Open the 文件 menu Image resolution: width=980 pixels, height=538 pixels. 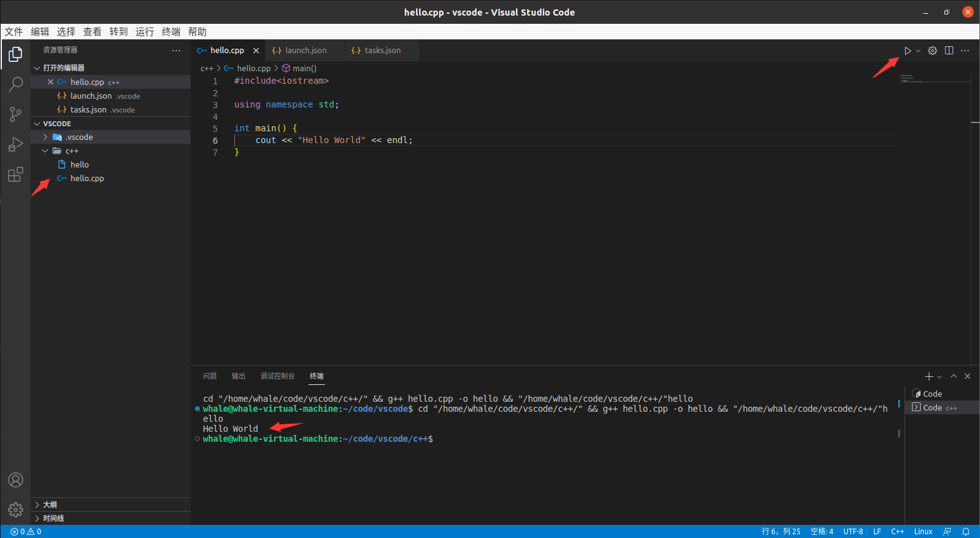[14, 32]
